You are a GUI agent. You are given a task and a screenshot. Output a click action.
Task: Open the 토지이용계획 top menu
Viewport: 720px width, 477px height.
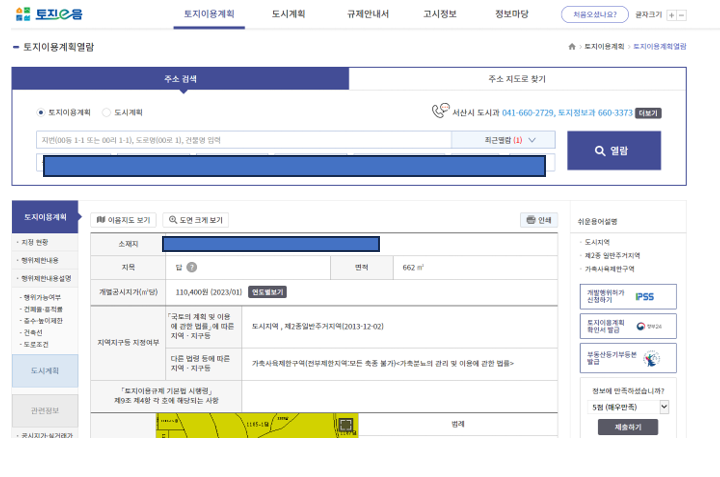[209, 14]
